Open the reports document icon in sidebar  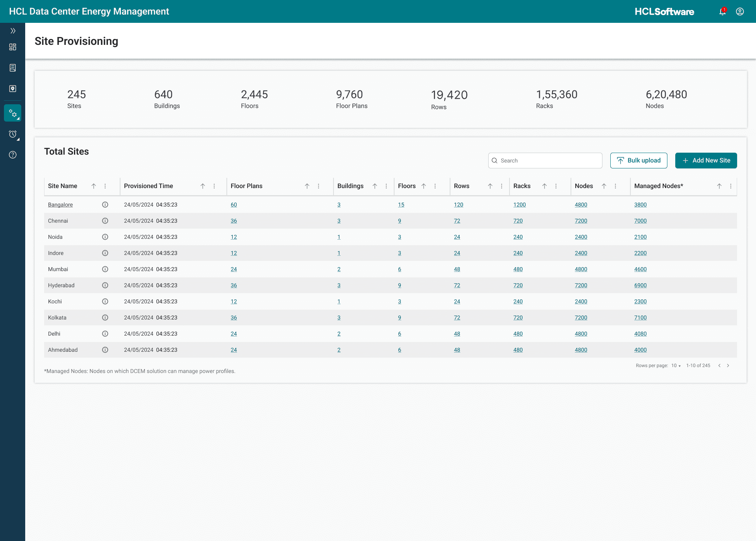[x=13, y=68]
